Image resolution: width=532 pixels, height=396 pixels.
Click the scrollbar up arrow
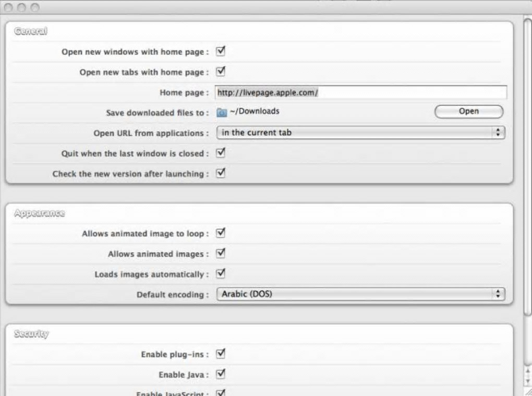pyautogui.click(x=528, y=371)
